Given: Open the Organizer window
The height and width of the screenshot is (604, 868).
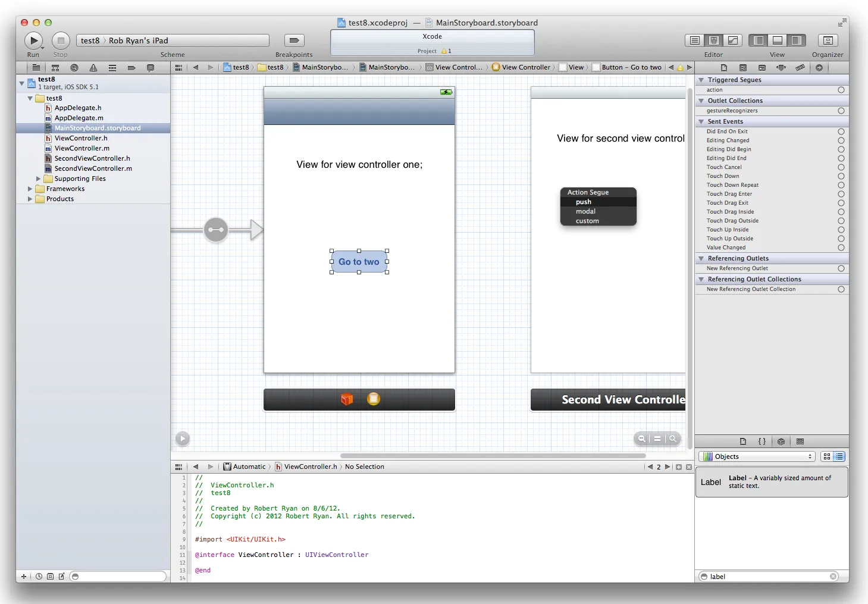Looking at the screenshot, I should tap(828, 40).
